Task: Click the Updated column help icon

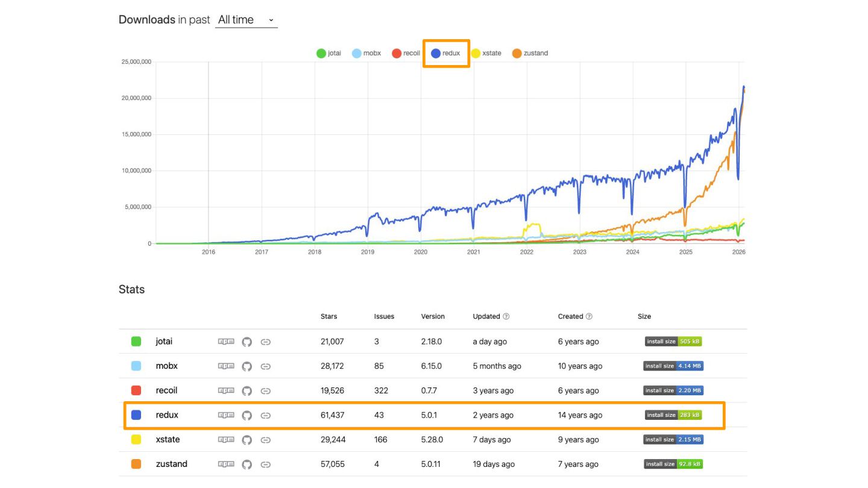Action: (x=506, y=316)
